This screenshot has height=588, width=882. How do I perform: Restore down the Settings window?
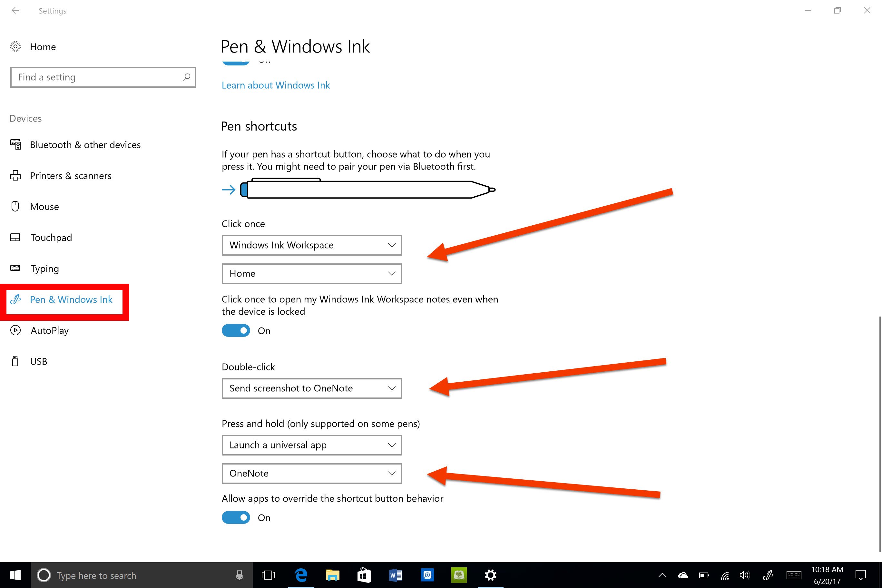click(838, 11)
